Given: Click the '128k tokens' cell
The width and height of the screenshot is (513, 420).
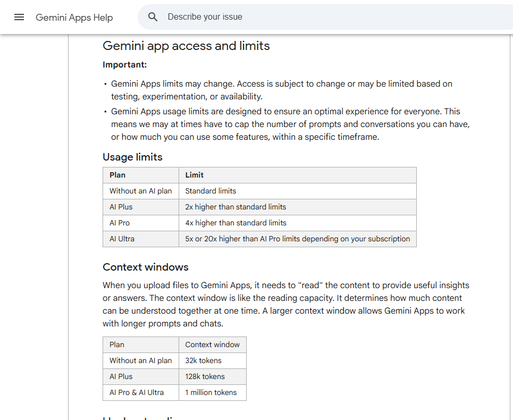Looking at the screenshot, I should [213, 377].
